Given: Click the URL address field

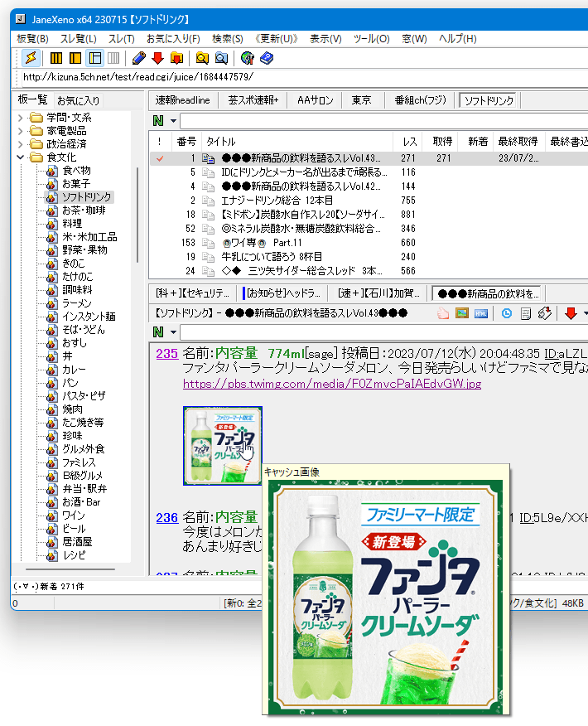Looking at the screenshot, I should click(303, 77).
